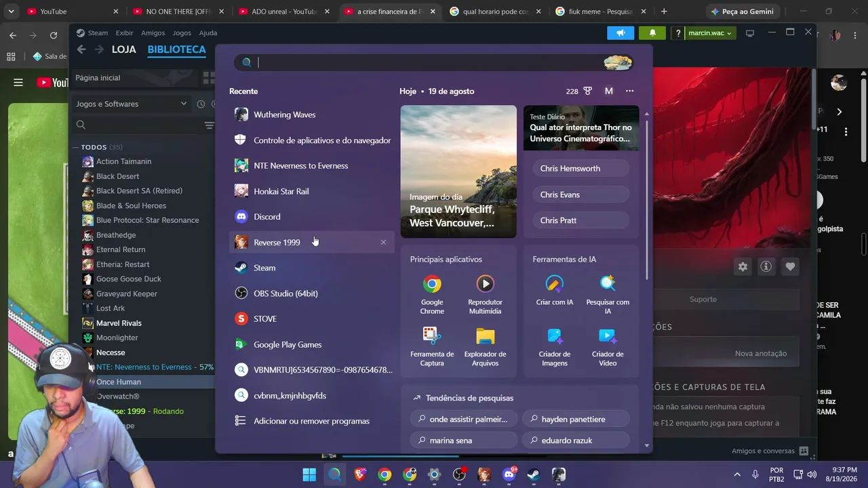Search trending hayden panettiere
868x488 pixels.
pyautogui.click(x=576, y=419)
